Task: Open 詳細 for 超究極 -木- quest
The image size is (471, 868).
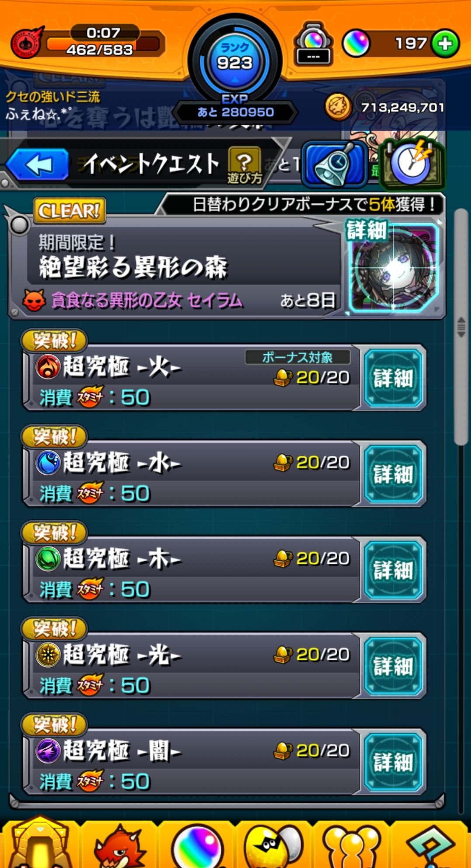Action: pos(393,570)
